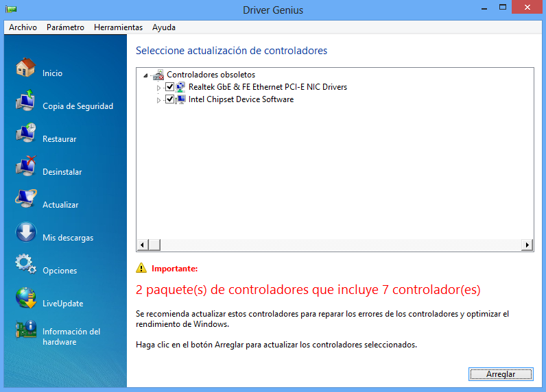Open the Desinstalar section
Screen dimensions: 546x392
coord(62,172)
